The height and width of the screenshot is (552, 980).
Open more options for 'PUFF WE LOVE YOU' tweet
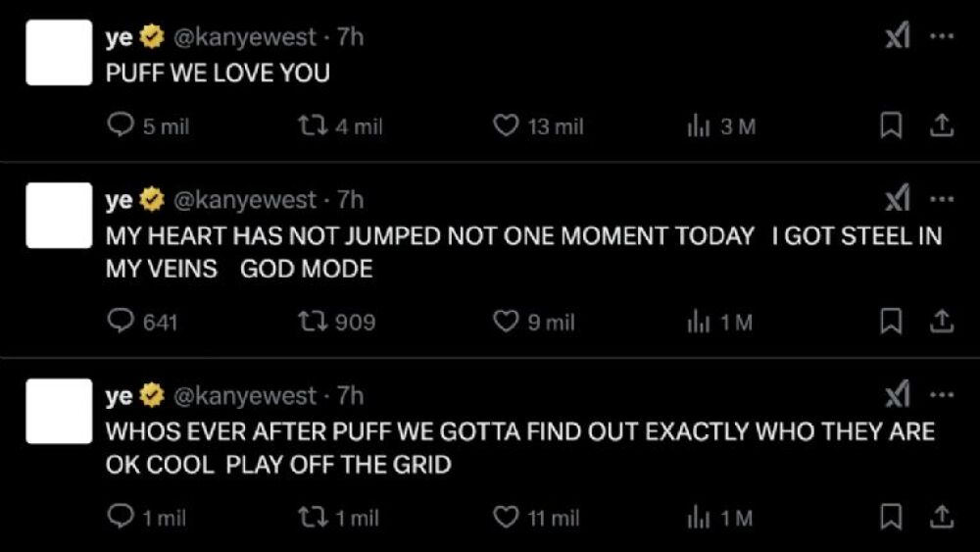[x=941, y=37]
